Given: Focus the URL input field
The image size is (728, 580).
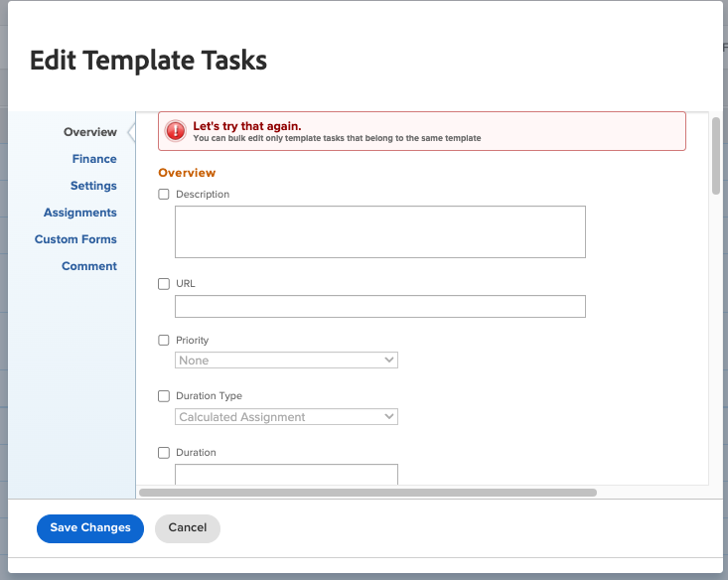Looking at the screenshot, I should click(x=379, y=306).
